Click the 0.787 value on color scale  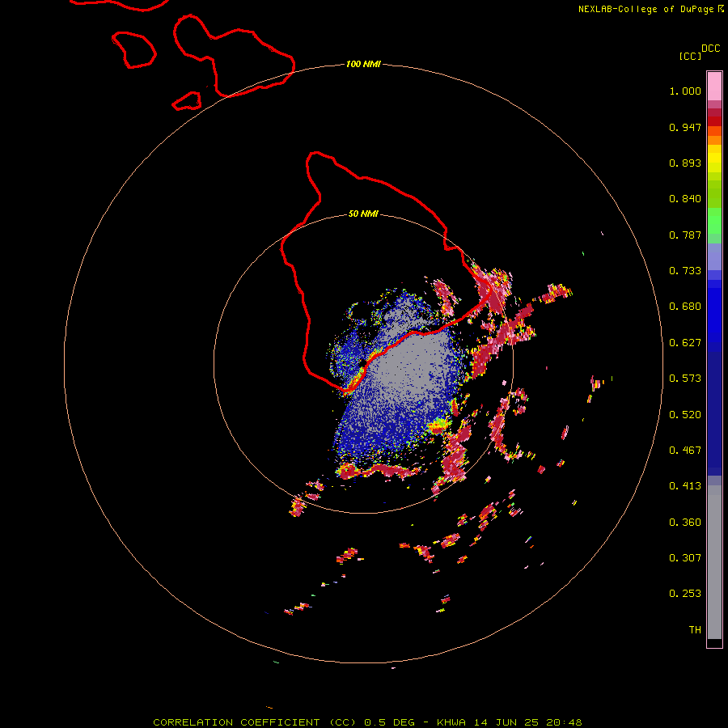point(685,235)
